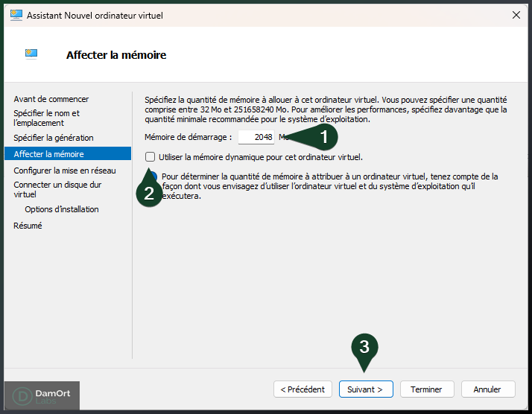The height and width of the screenshot is (414, 532).
Task: Open the Spécifier le nom et l'emplacement step
Action: point(46,118)
